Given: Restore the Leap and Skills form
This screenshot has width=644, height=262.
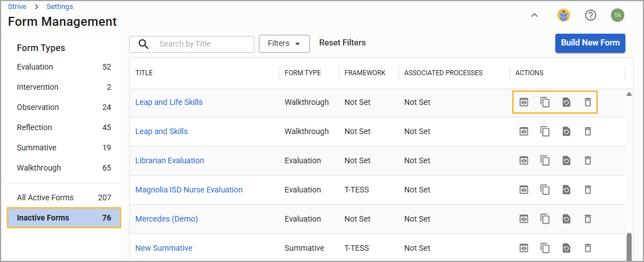Looking at the screenshot, I should pyautogui.click(x=567, y=131).
